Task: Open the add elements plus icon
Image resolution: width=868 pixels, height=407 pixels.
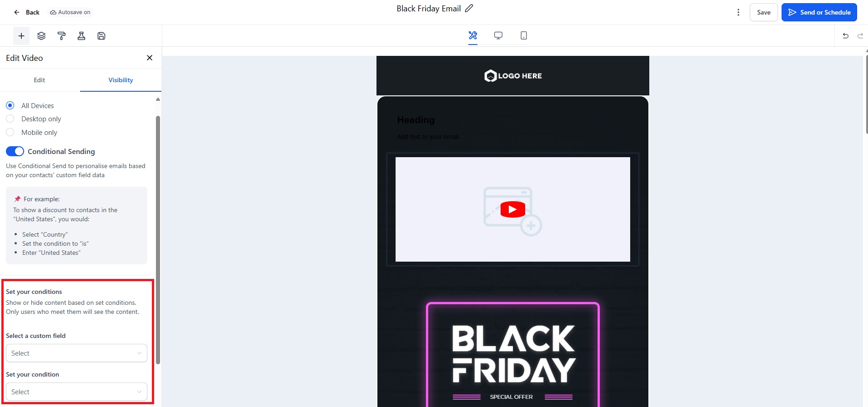Action: (x=21, y=36)
